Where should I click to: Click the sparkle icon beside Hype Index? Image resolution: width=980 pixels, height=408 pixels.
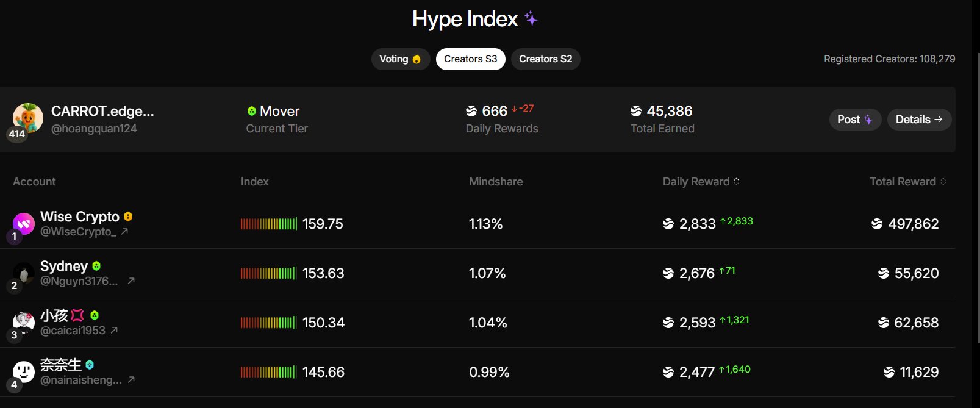point(531,19)
